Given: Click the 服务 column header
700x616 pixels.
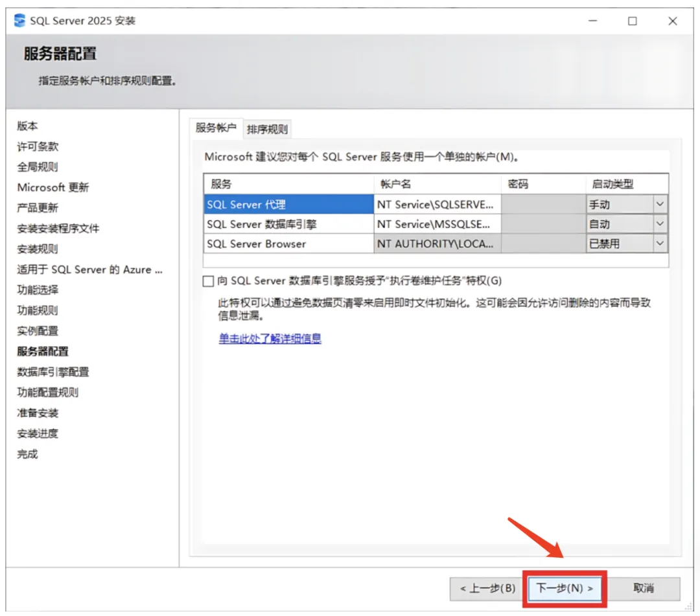Looking at the screenshot, I should [x=289, y=184].
